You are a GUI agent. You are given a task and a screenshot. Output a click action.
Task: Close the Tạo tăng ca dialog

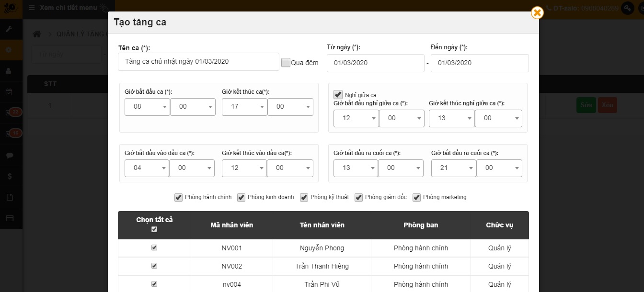click(537, 12)
